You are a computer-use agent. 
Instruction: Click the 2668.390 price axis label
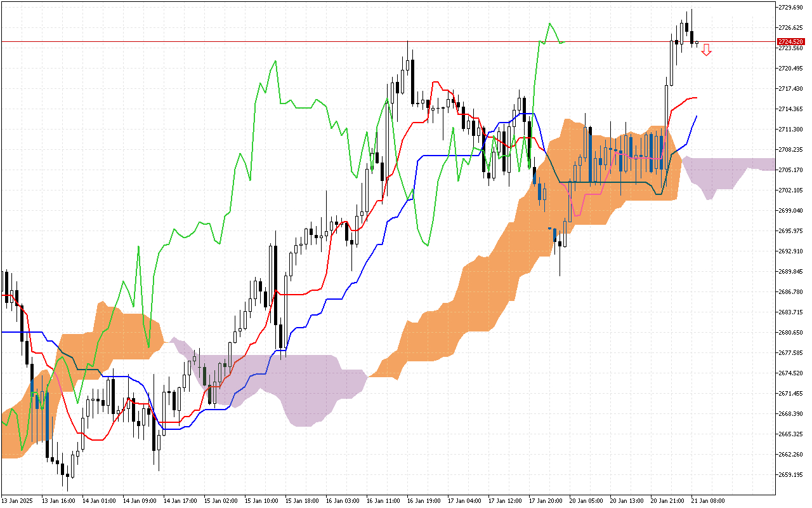point(790,413)
